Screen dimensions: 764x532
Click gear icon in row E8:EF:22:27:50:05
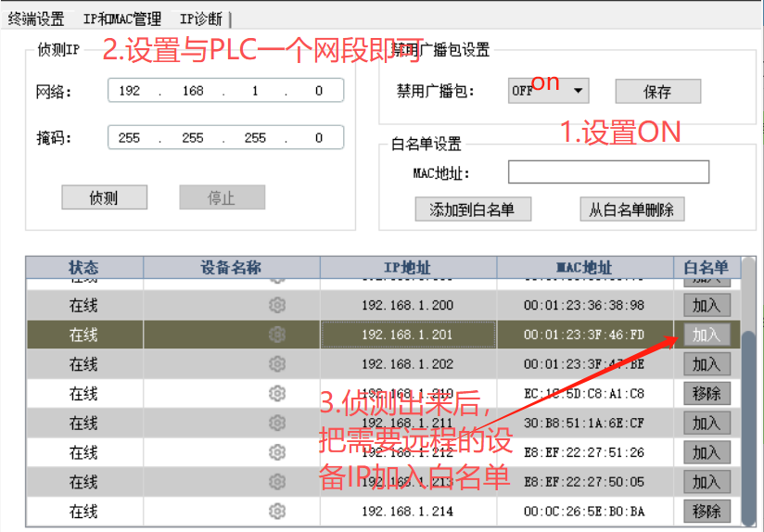click(276, 482)
